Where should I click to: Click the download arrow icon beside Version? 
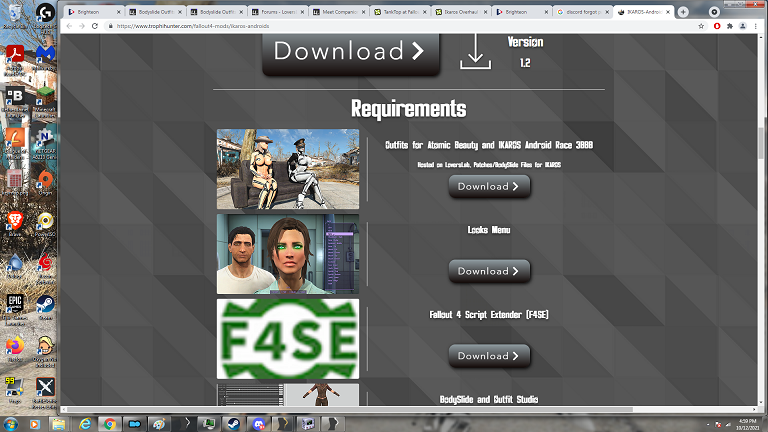(475, 51)
